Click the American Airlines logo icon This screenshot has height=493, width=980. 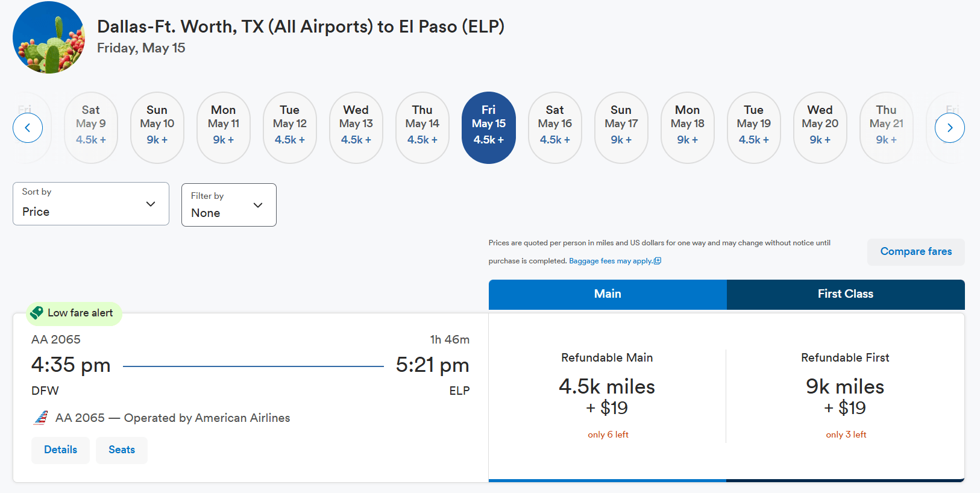tap(40, 418)
